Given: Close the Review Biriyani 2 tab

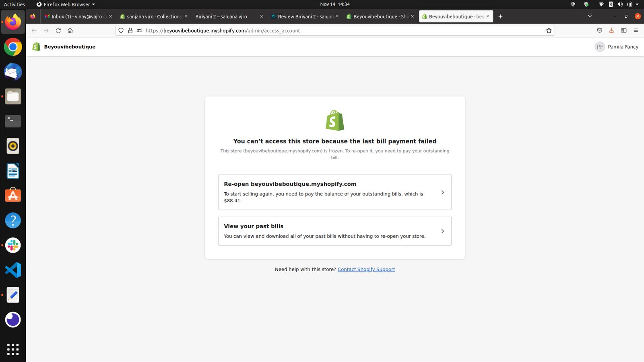Looking at the screenshot, I should (x=337, y=16).
